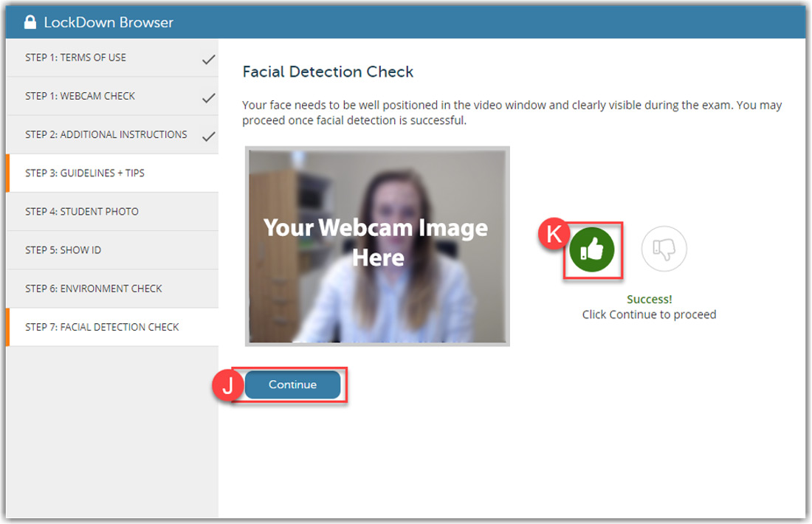Click the checkmark beside Webcam Check
Image resolution: width=812 pixels, height=524 pixels.
tap(209, 97)
